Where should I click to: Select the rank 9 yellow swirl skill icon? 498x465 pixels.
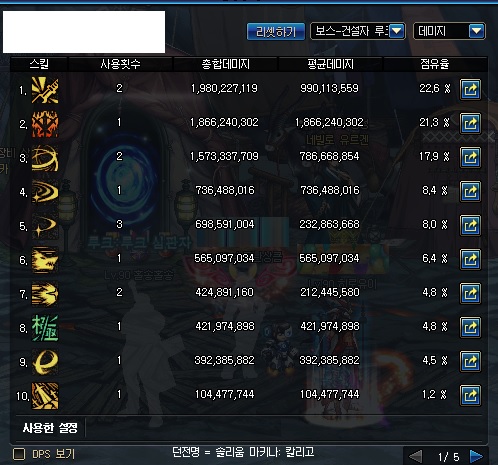45,362
